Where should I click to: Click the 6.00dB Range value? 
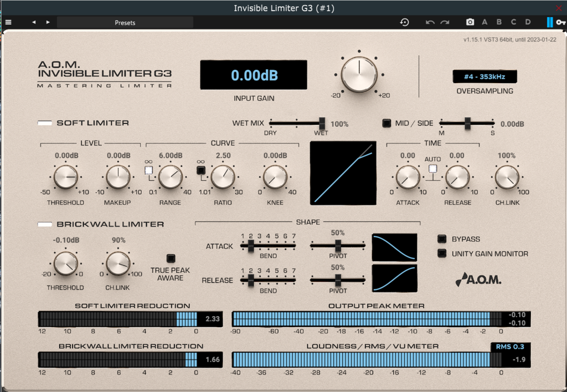(171, 156)
